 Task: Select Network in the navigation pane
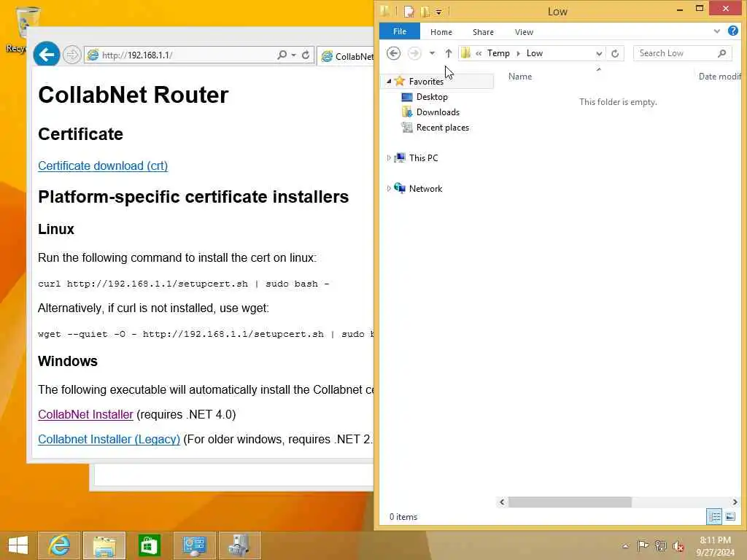click(x=425, y=189)
